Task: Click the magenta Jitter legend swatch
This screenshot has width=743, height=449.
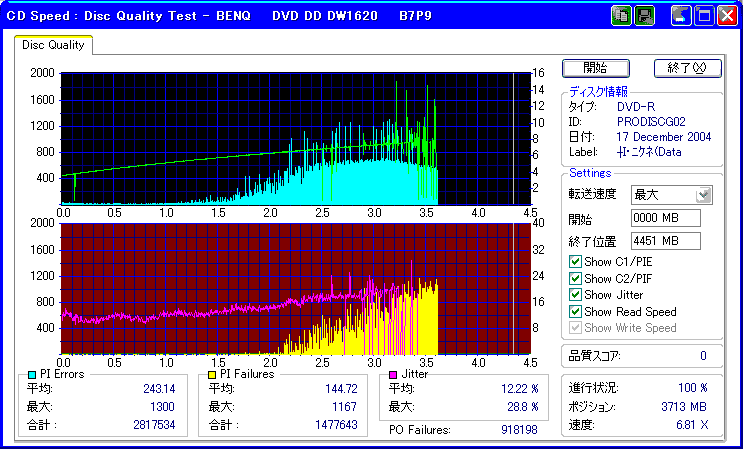Action: 393,375
